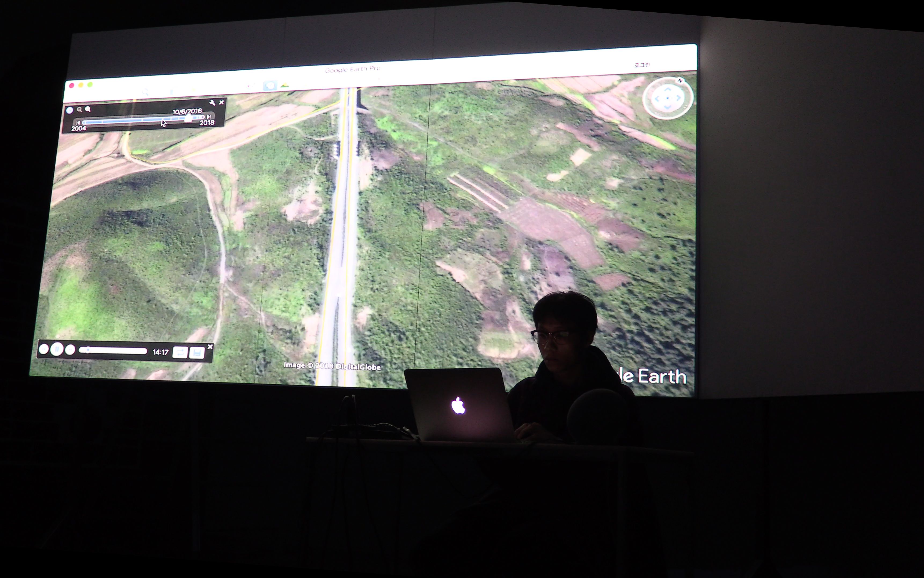
Task: Jump to earliest imagery date button
Action: 78,123
